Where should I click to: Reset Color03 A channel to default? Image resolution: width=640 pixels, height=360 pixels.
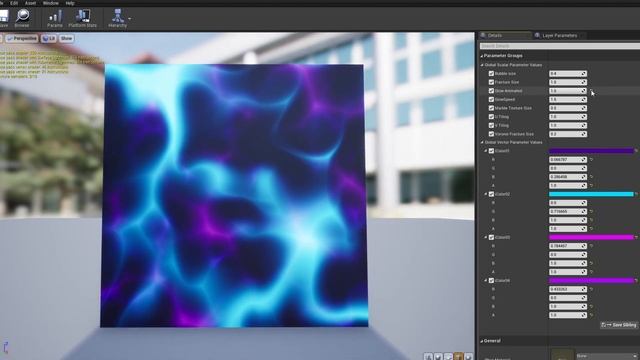click(x=591, y=272)
